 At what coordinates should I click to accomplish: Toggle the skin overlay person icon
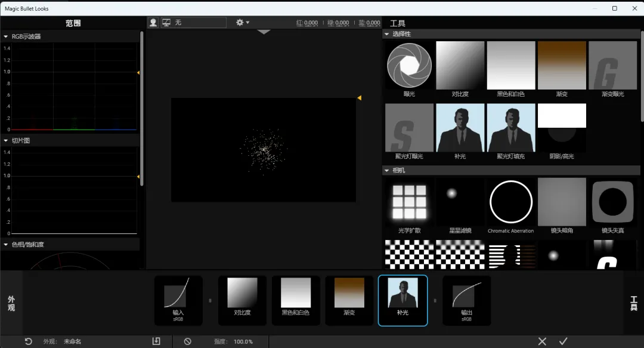point(153,23)
